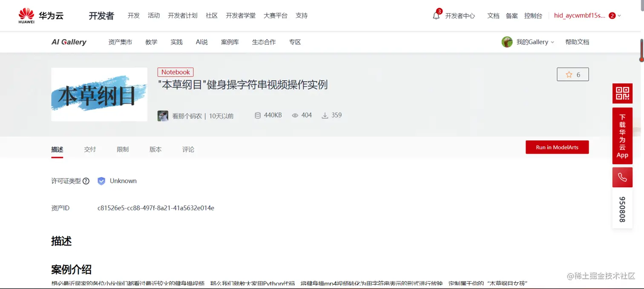The width and height of the screenshot is (644, 289).
Task: Open the 专区 menu
Action: [x=295, y=42]
